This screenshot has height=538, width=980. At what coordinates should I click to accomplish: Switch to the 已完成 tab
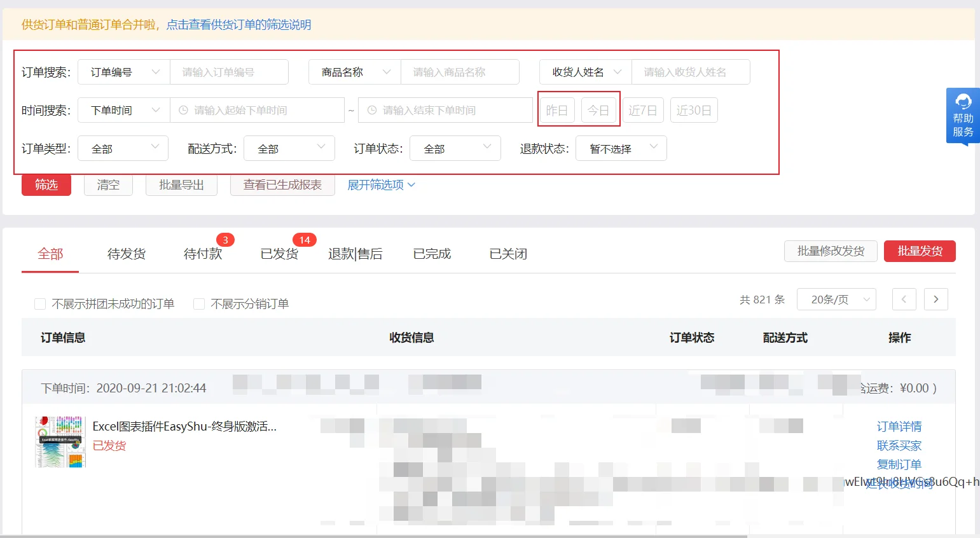point(432,254)
